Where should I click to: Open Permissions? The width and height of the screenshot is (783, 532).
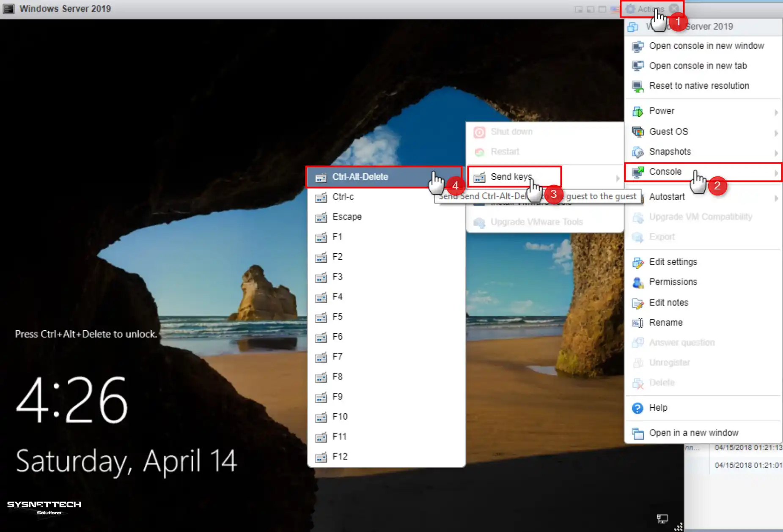(x=703, y=282)
